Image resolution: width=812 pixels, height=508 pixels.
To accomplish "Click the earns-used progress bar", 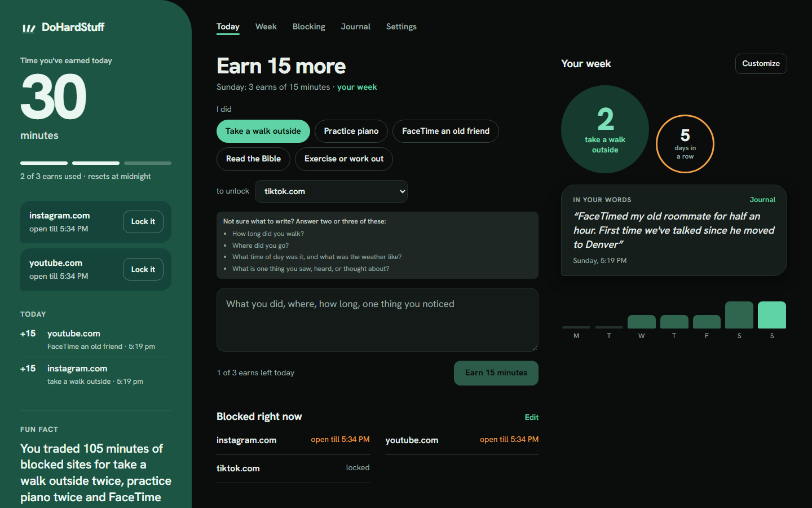I will 96,163.
